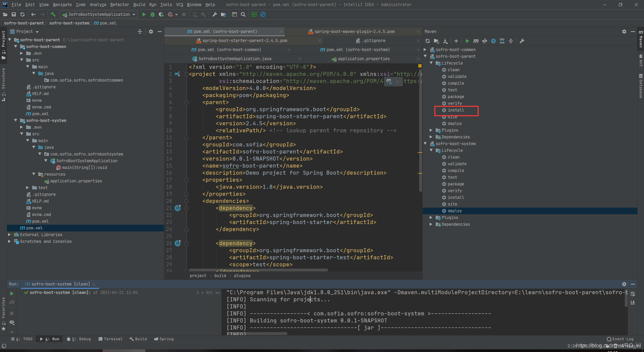Image resolution: width=644 pixels, height=352 pixels.
Task: Expand Dependencies under sofro-boot-system in Maven
Action: tap(431, 224)
